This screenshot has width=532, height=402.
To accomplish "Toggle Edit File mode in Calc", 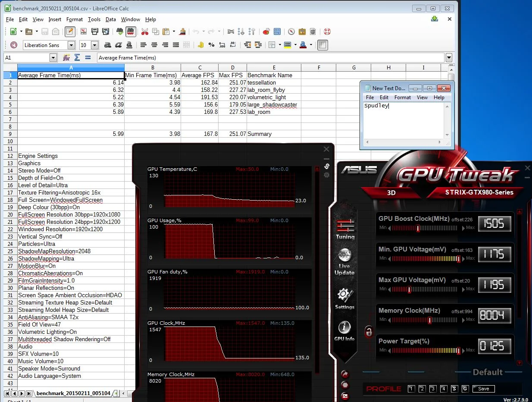I will (70, 31).
